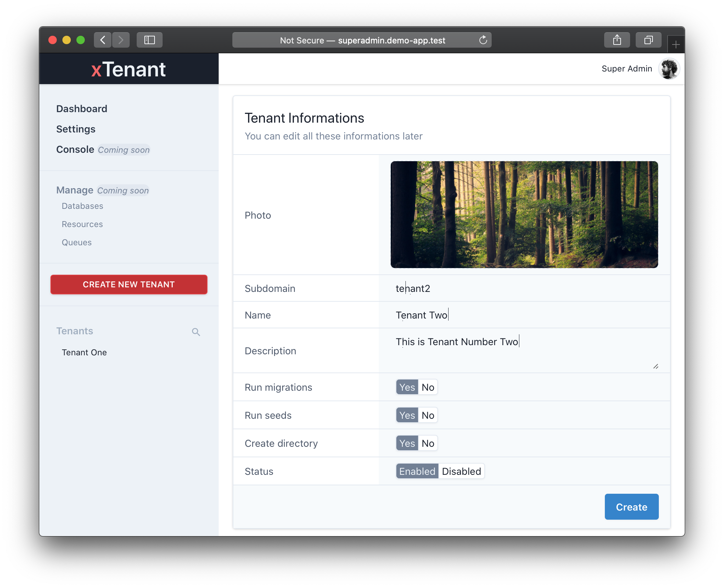
Task: Select Tenant One from tenants list
Action: (84, 353)
